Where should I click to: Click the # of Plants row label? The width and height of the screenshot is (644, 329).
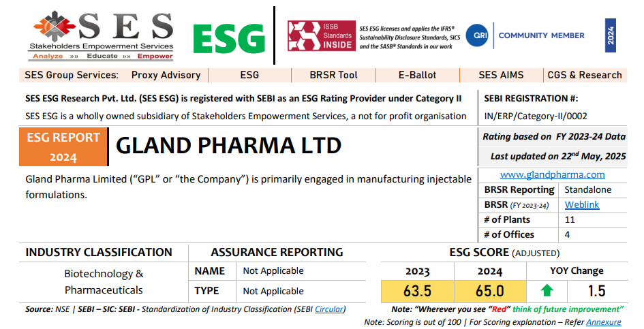[507, 220]
